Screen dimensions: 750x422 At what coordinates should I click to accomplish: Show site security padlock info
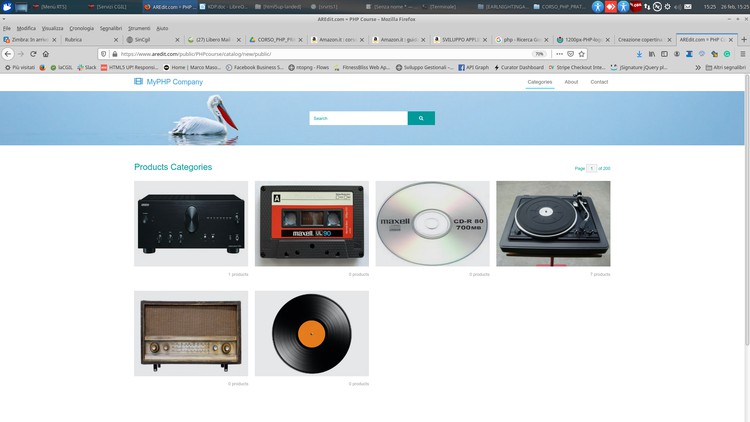click(x=114, y=54)
